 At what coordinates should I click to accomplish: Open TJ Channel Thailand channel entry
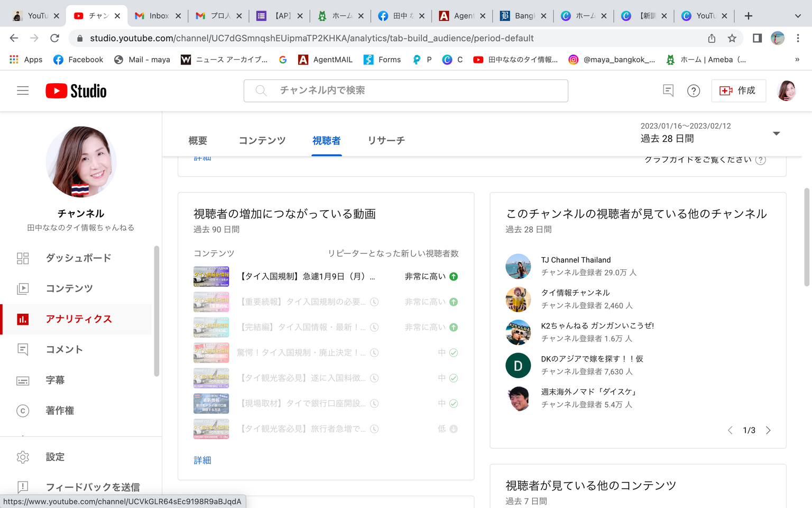576,260
